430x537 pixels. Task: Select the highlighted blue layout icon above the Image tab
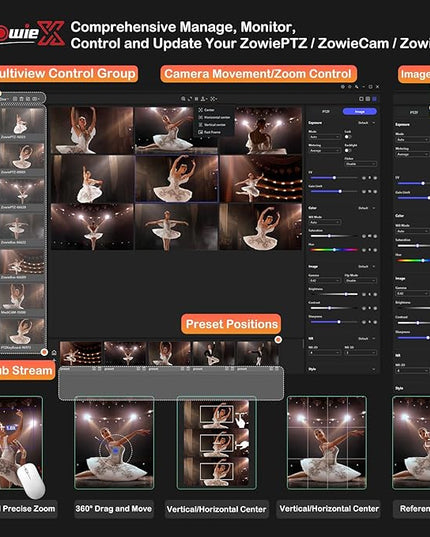pos(374,99)
